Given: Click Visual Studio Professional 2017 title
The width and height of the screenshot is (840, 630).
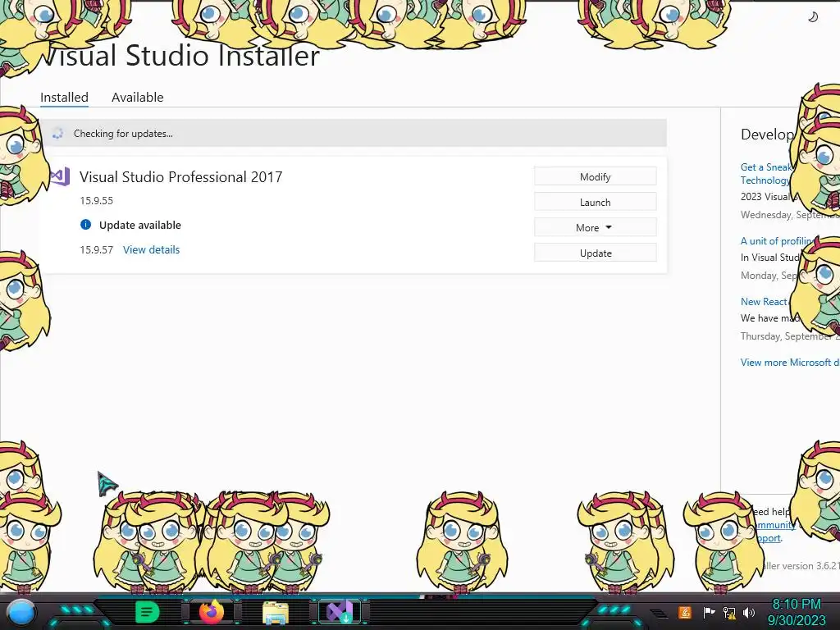Looking at the screenshot, I should pyautogui.click(x=180, y=177).
